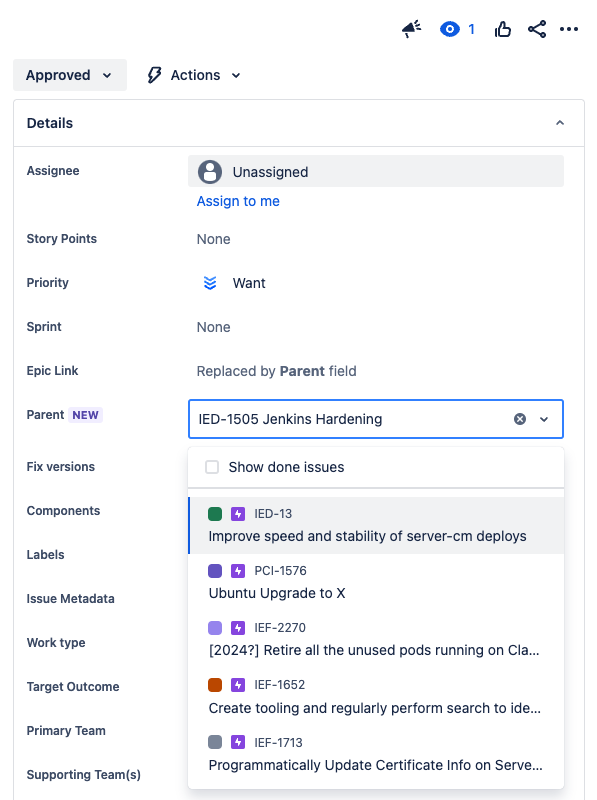Enable the Show done issues checkbox
597x800 pixels.
[211, 465]
